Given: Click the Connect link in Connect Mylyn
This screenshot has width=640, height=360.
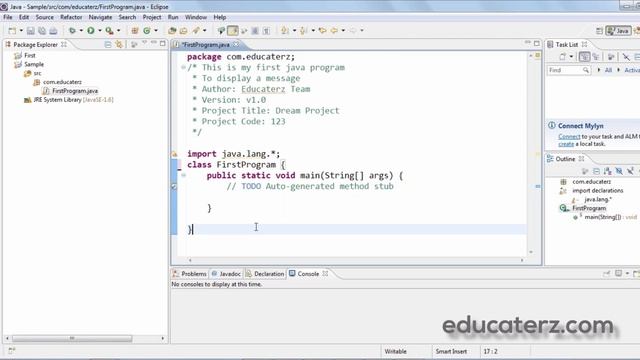Looking at the screenshot, I should pos(569,137).
